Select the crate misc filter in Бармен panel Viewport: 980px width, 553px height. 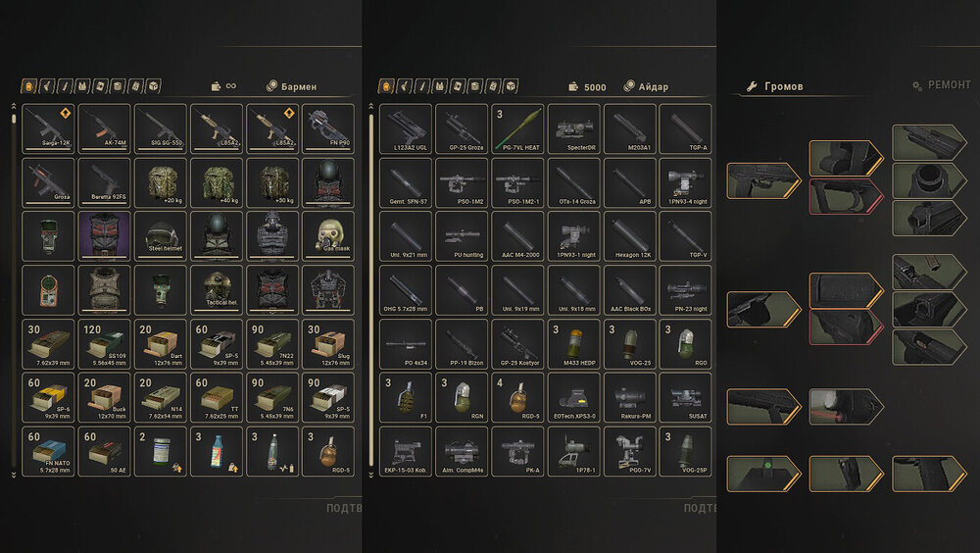154,86
